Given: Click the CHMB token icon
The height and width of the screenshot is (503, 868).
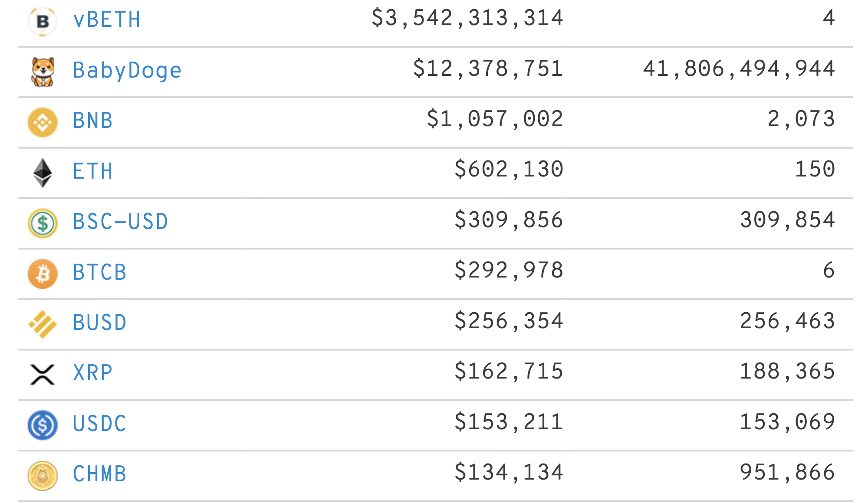Looking at the screenshot, I should pos(43,476).
